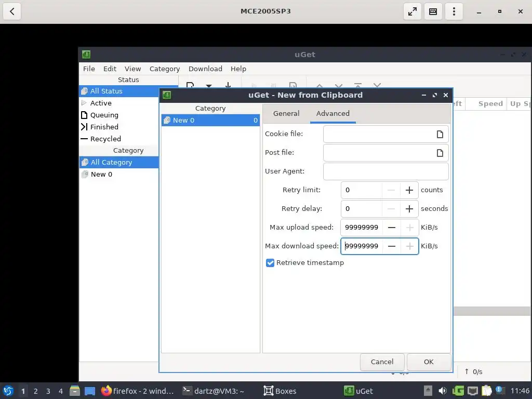Screen dimensions: 532x399
Task: Click the 11:46 taskbar clock
Action: pos(520,391)
